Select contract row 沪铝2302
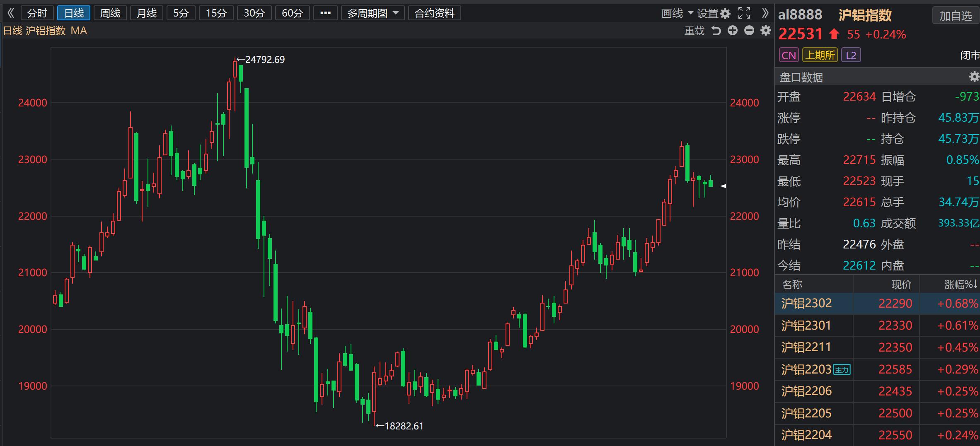Screen dimensions: 980x446 click(877, 304)
